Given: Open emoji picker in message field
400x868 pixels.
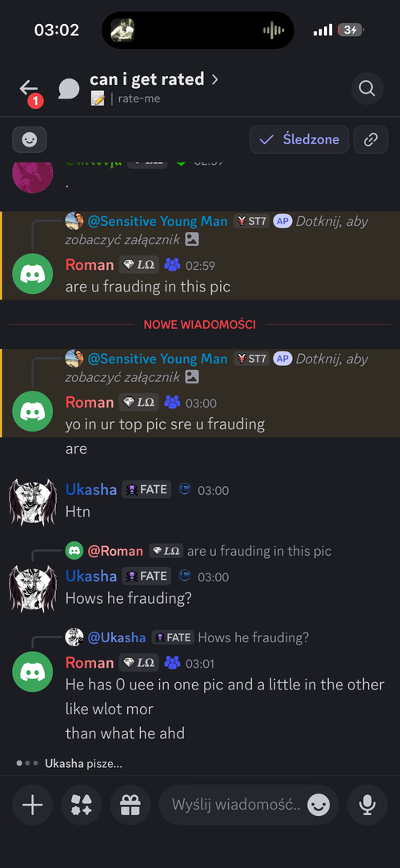Looking at the screenshot, I should pos(318,805).
